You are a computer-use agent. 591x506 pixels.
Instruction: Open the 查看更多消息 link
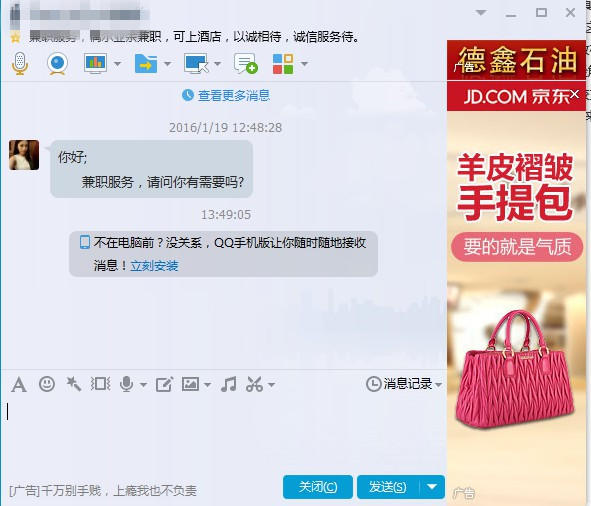(x=234, y=95)
